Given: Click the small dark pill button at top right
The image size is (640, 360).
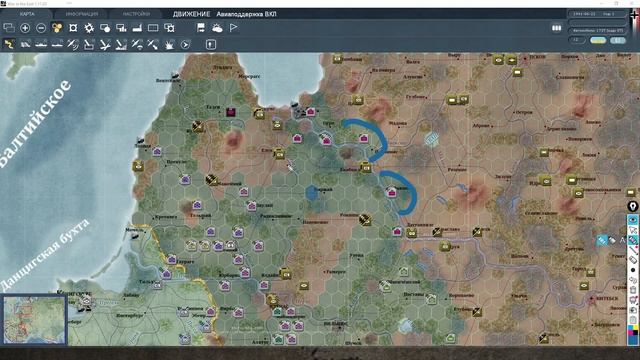Looking at the screenshot, I should tap(576, 40).
